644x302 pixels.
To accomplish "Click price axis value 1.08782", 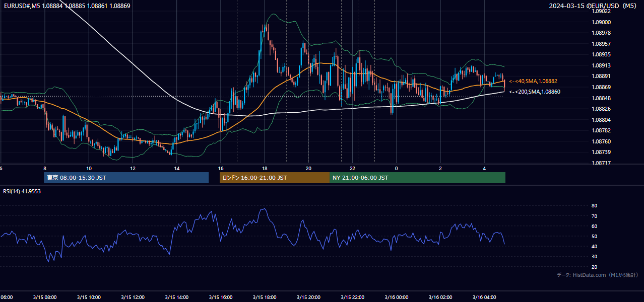I will click(601, 130).
